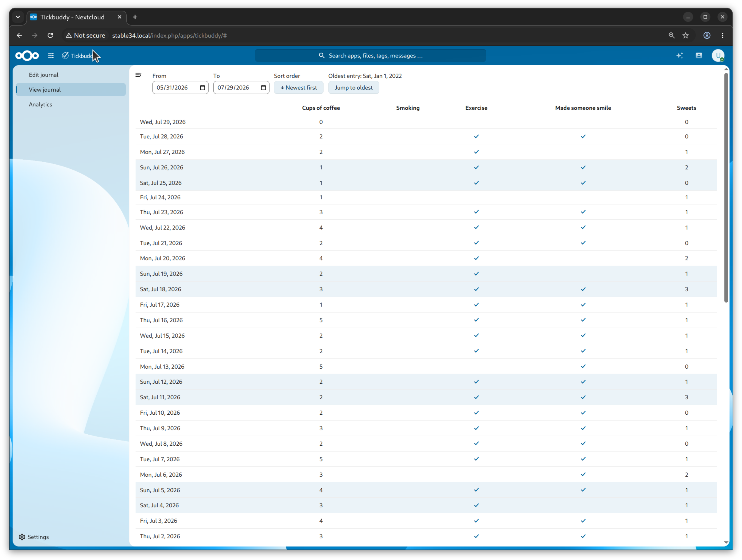The height and width of the screenshot is (560, 742).
Task: Click Made someone smile column header
Action: click(583, 108)
